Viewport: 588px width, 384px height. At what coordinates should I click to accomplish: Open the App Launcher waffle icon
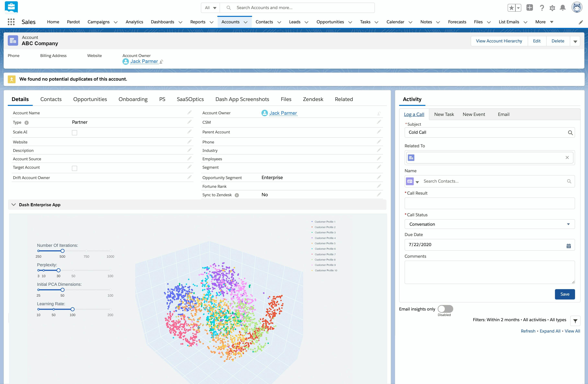[11, 22]
